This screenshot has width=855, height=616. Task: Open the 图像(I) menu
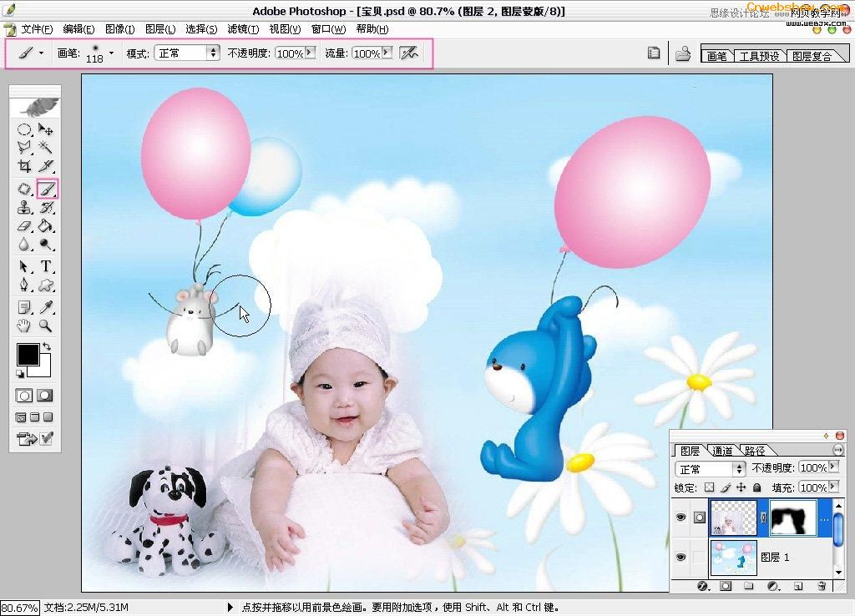(x=120, y=29)
